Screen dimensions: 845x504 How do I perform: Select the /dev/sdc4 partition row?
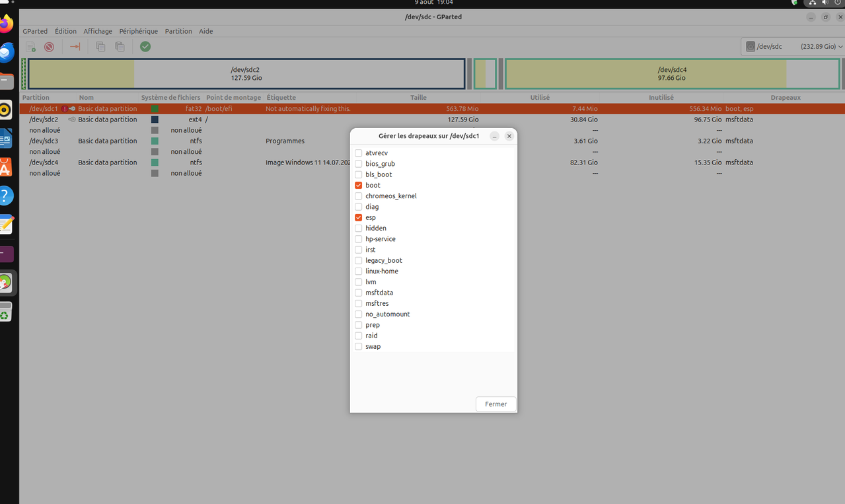(x=432, y=162)
